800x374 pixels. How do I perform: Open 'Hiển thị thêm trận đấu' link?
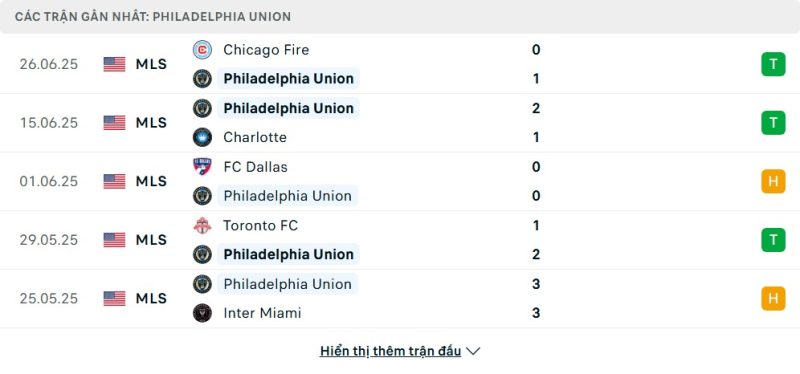click(x=390, y=351)
